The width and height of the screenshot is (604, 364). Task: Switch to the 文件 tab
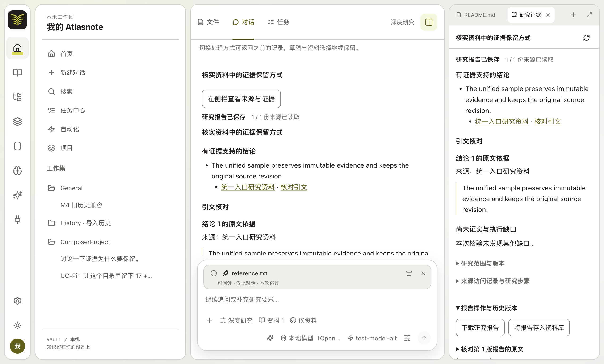[x=208, y=22]
